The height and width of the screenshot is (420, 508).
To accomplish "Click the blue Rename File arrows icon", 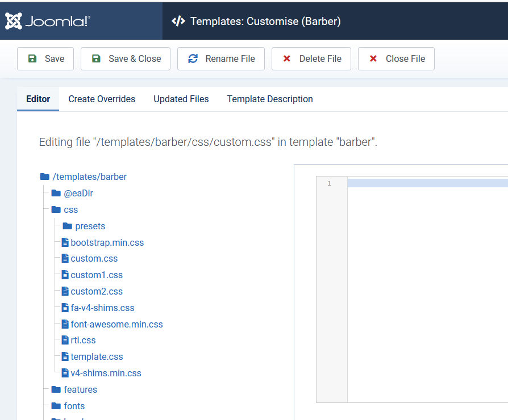I will tap(193, 58).
